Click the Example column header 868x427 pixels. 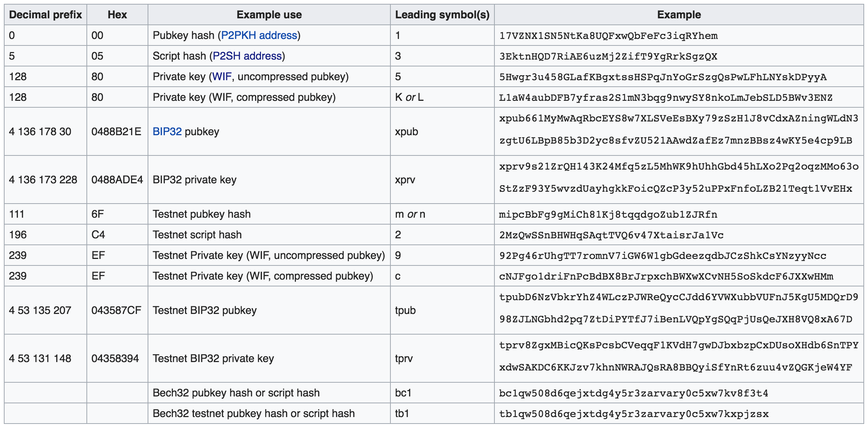679,15
